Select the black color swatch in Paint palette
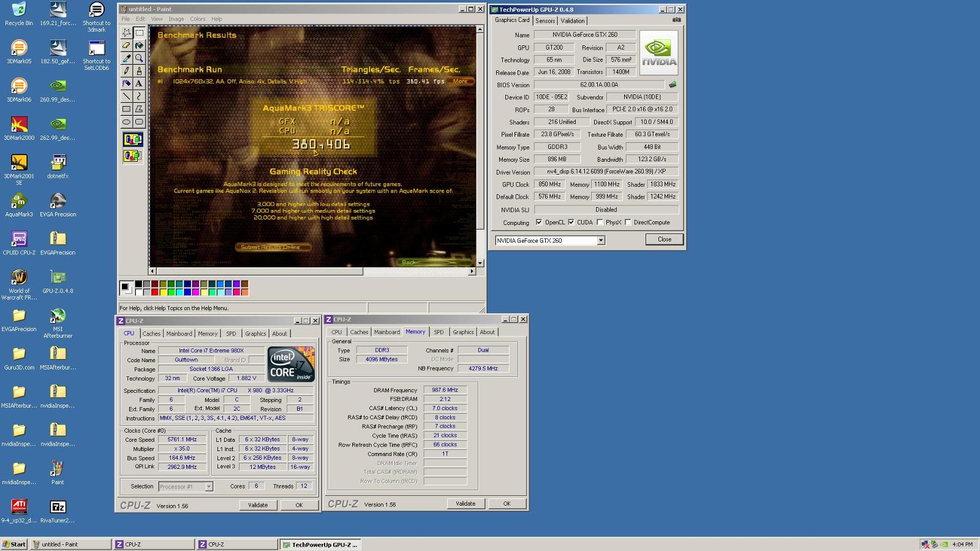Image resolution: width=980 pixels, height=551 pixels. tap(138, 284)
